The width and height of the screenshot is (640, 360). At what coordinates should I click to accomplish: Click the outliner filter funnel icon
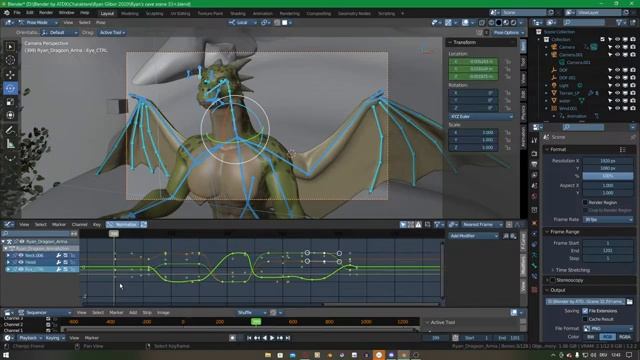pos(620,22)
